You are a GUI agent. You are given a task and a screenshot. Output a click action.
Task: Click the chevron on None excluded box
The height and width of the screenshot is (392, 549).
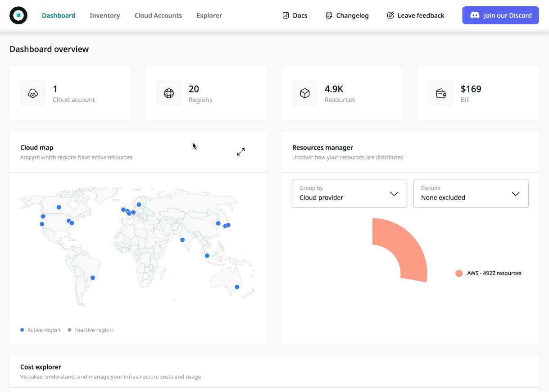(x=516, y=194)
